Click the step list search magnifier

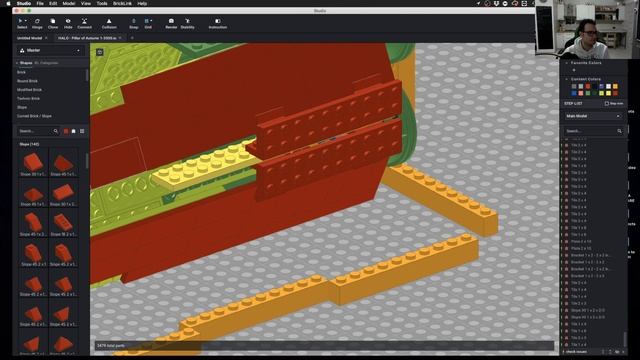click(619, 131)
